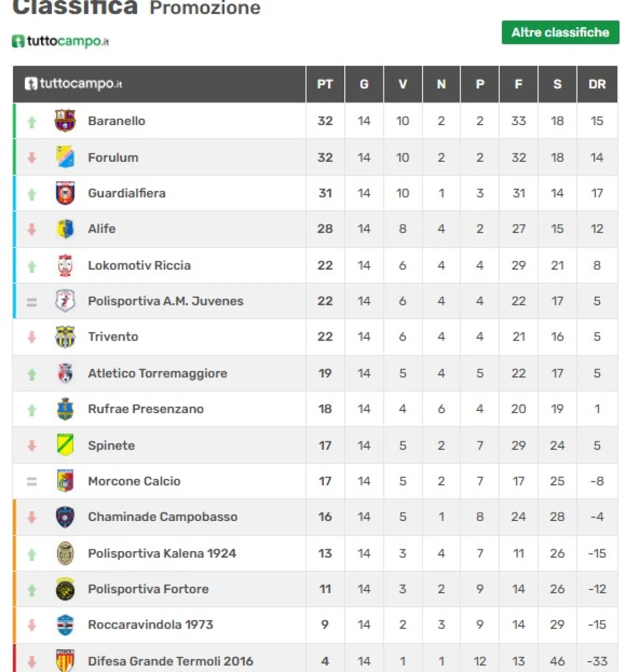The height and width of the screenshot is (672, 626).
Task: Open the tuttocampo.it logo link above table
Action: pos(60,41)
